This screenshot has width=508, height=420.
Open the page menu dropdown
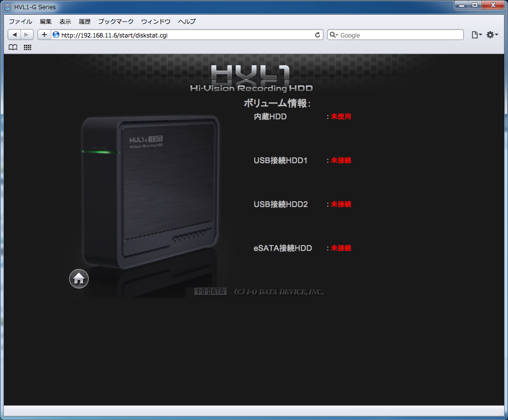[x=476, y=35]
